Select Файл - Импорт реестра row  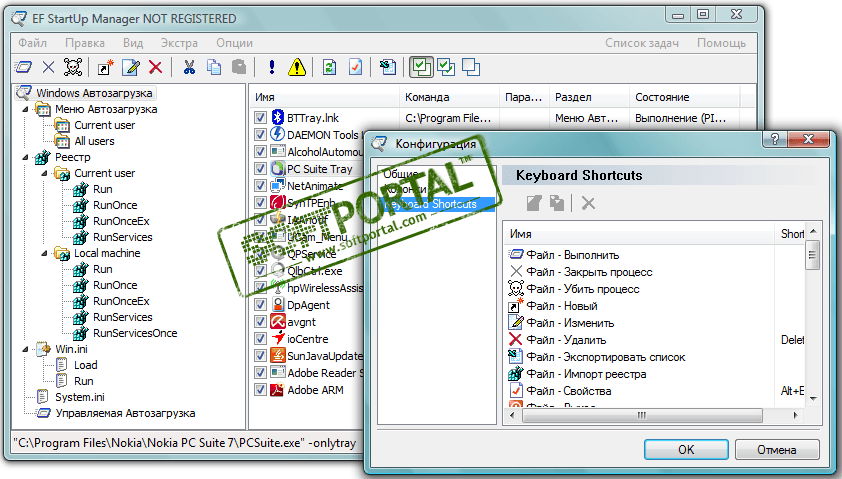tap(586, 374)
